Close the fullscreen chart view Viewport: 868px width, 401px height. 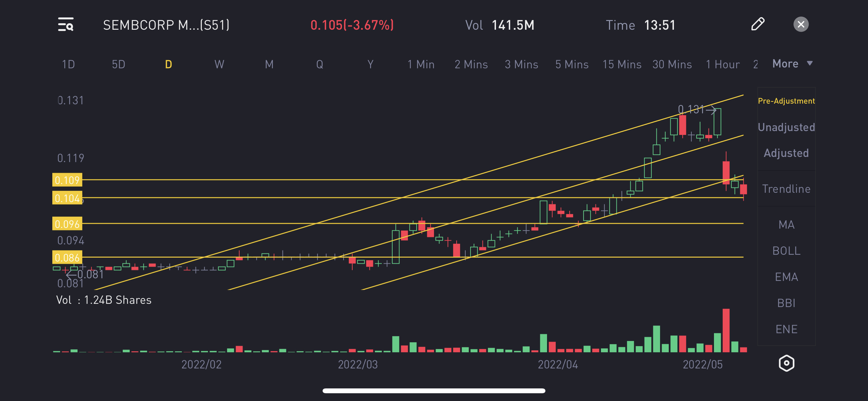tap(801, 24)
